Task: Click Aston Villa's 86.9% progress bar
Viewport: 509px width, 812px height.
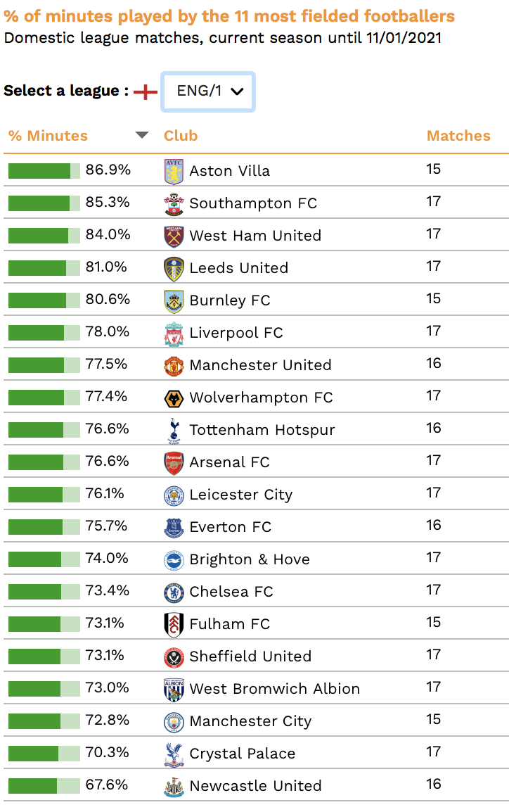Action: click(44, 171)
